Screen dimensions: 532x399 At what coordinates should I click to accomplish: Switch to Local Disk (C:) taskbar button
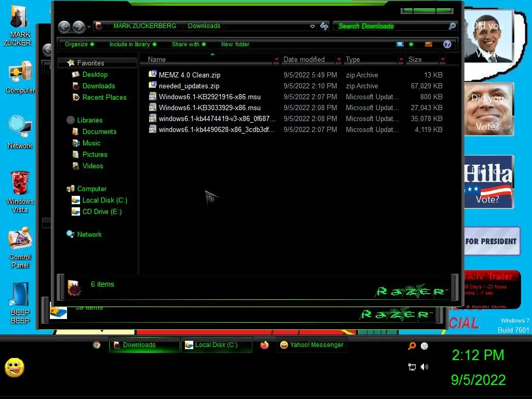(x=217, y=345)
